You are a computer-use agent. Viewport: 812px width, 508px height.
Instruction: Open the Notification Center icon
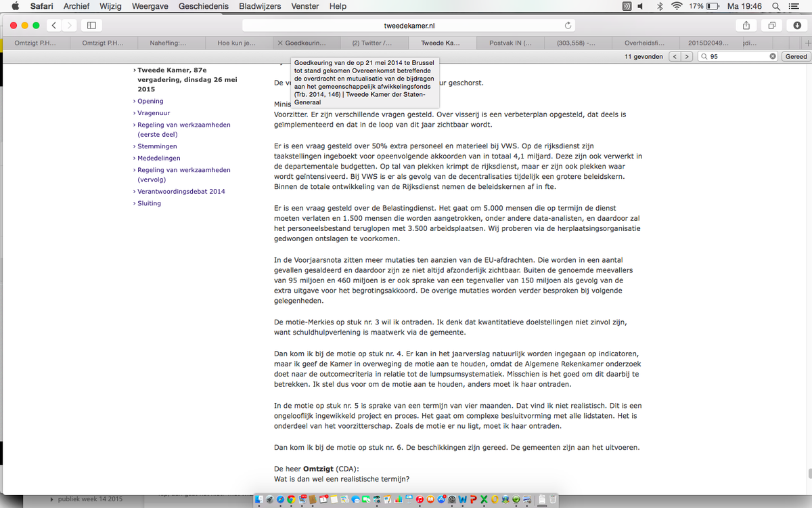794,6
